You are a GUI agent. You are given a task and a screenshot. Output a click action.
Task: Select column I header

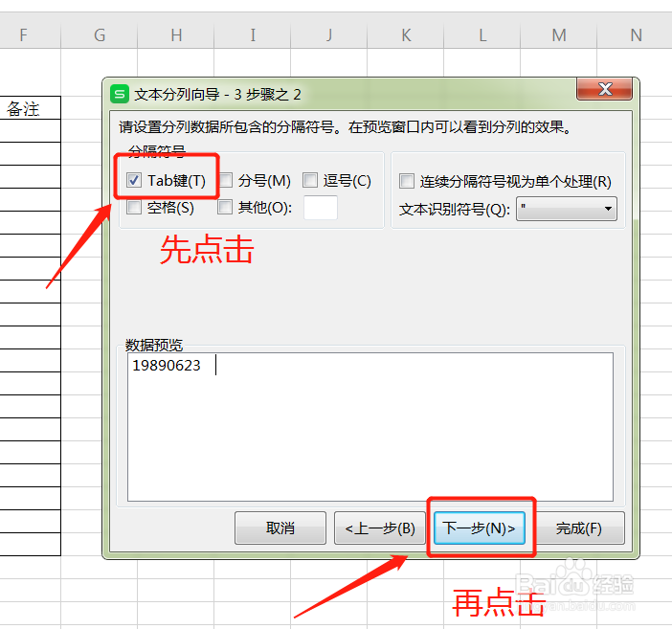[x=253, y=34]
